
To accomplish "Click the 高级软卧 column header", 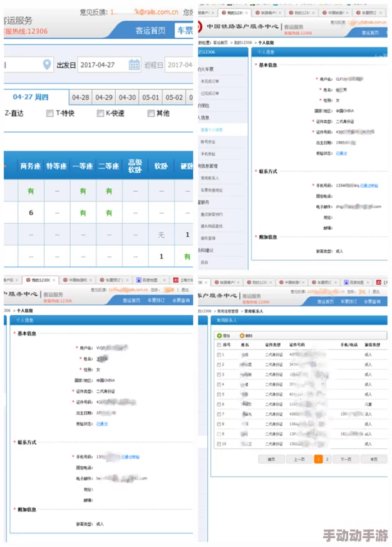I will point(135,166).
